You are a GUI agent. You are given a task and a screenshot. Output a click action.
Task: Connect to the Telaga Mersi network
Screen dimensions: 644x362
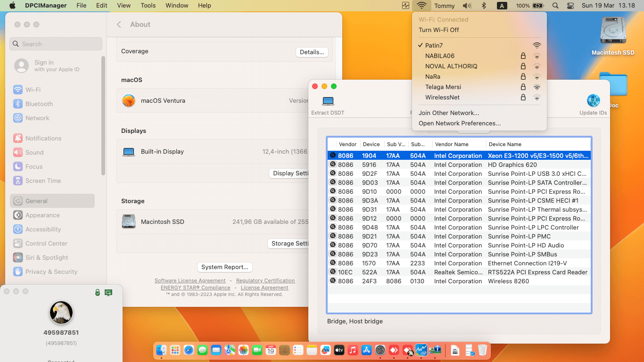(479, 87)
